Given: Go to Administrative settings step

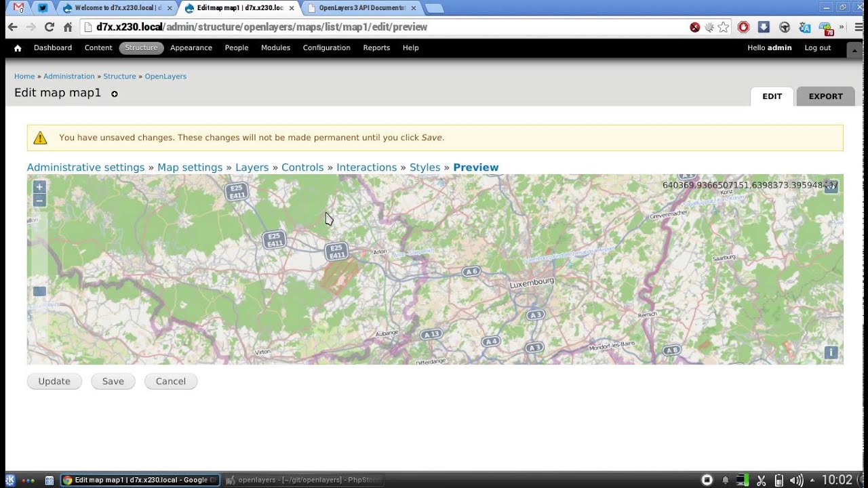Looking at the screenshot, I should 85,167.
